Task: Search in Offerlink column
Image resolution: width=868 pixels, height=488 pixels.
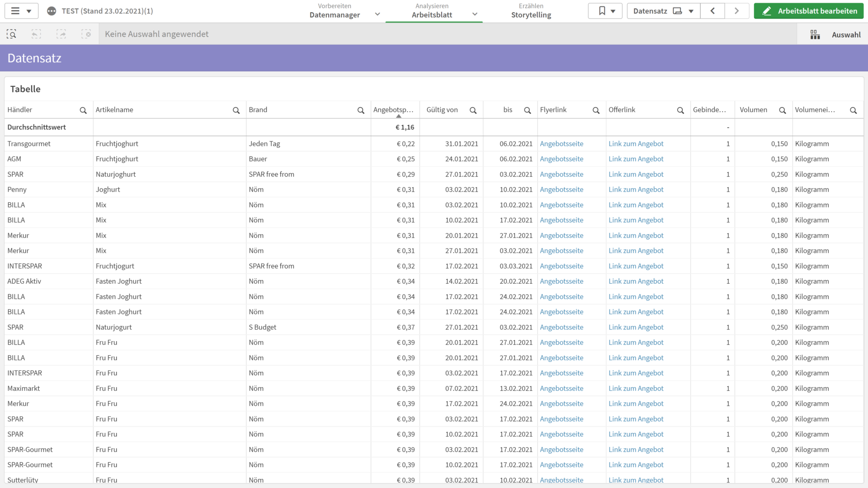Action: [680, 110]
